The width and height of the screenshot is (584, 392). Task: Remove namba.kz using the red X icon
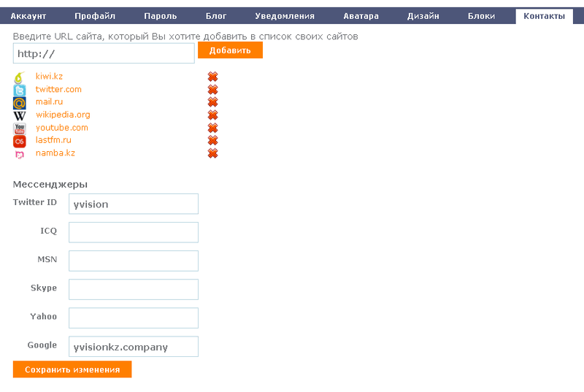point(212,153)
